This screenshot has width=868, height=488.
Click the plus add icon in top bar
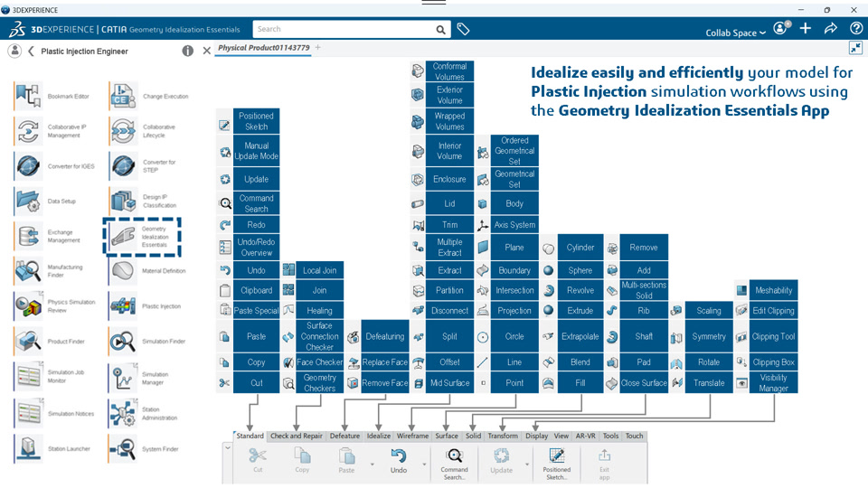click(x=806, y=28)
